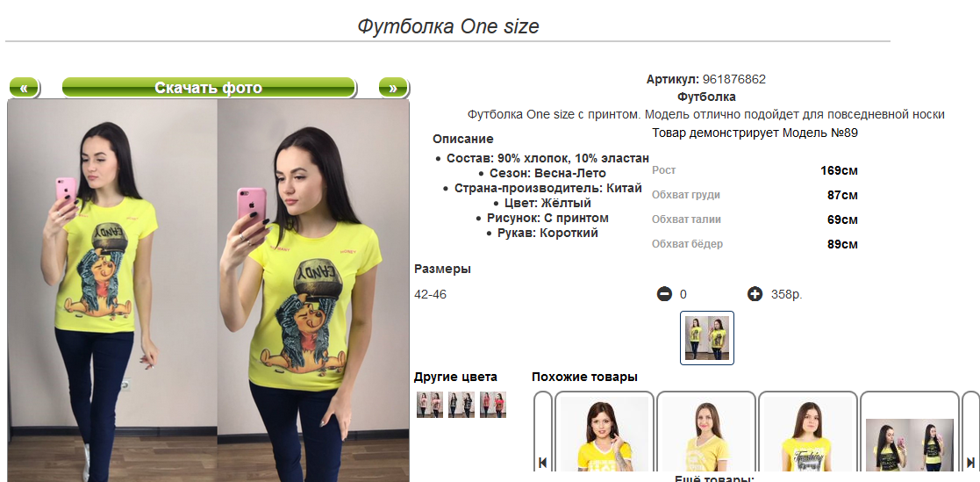
Task: Move the similar products carousel right
Action: pos(970,463)
